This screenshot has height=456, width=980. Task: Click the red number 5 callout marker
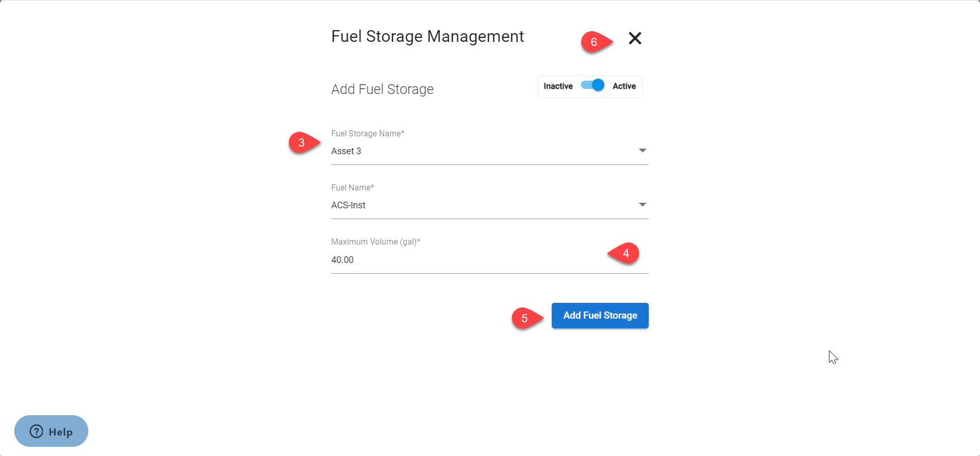[525, 318]
